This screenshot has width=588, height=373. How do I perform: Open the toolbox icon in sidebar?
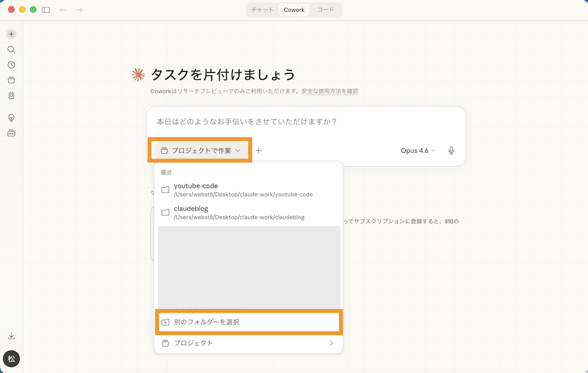tap(11, 133)
